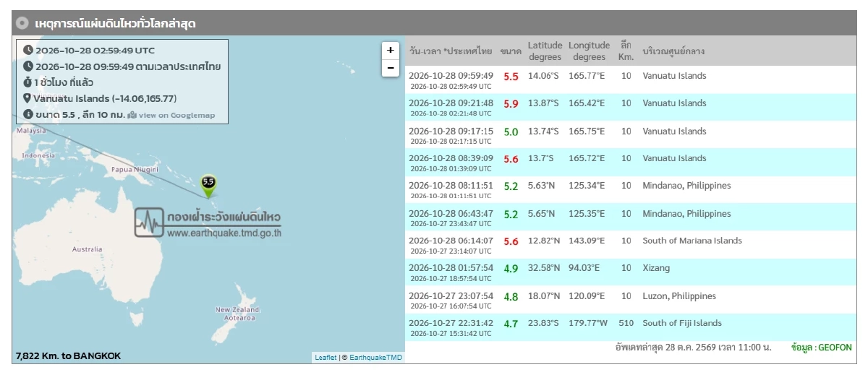
Task: Click magnitude 4.8 value
Action: point(511,297)
